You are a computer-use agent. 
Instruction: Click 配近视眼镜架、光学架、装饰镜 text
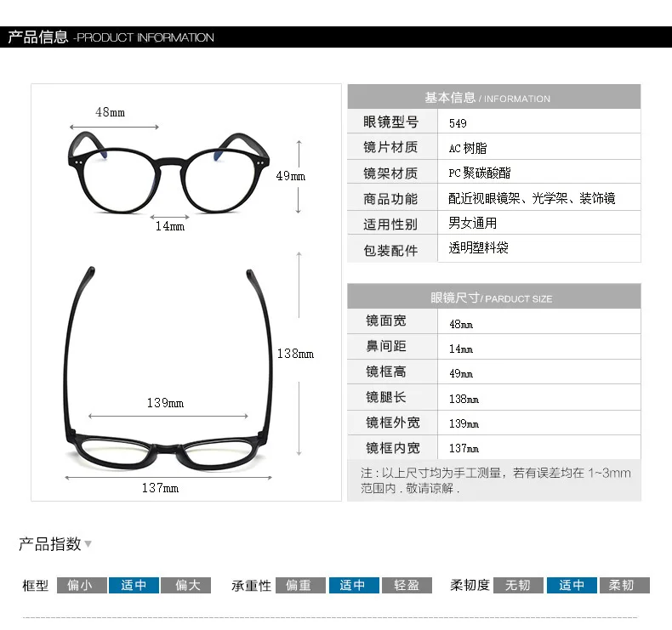[x=532, y=198]
